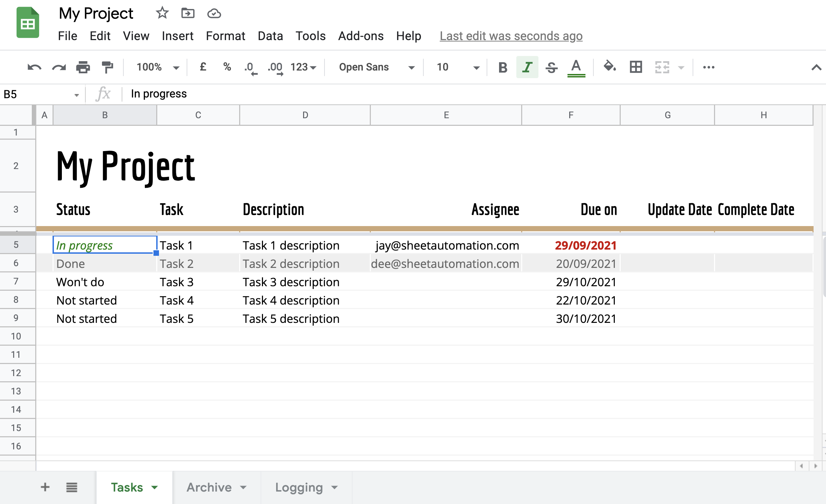Decrease decimal places
The height and width of the screenshot is (504, 826).
point(251,68)
